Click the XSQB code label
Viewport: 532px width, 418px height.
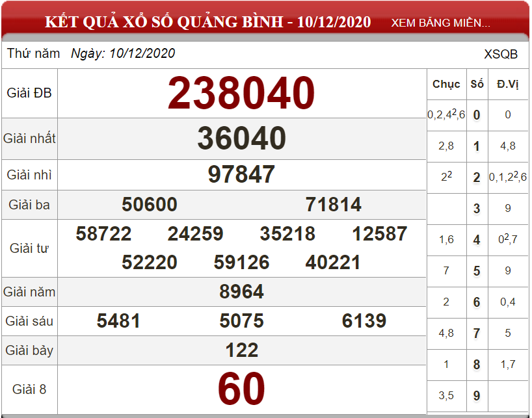pos(501,54)
